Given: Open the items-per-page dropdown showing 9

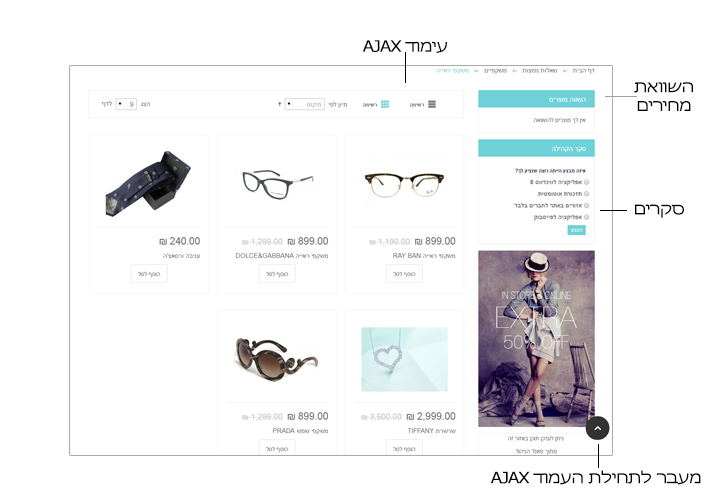Looking at the screenshot, I should click(126, 104).
